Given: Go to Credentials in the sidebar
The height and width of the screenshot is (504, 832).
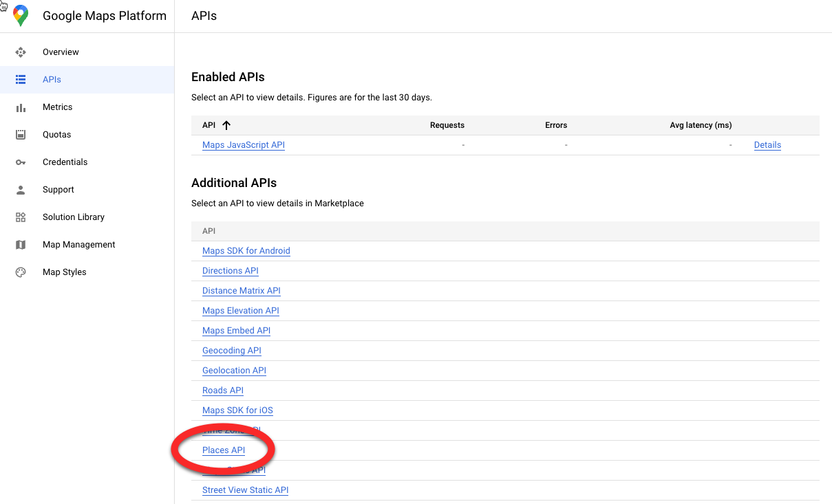Looking at the screenshot, I should coord(65,162).
